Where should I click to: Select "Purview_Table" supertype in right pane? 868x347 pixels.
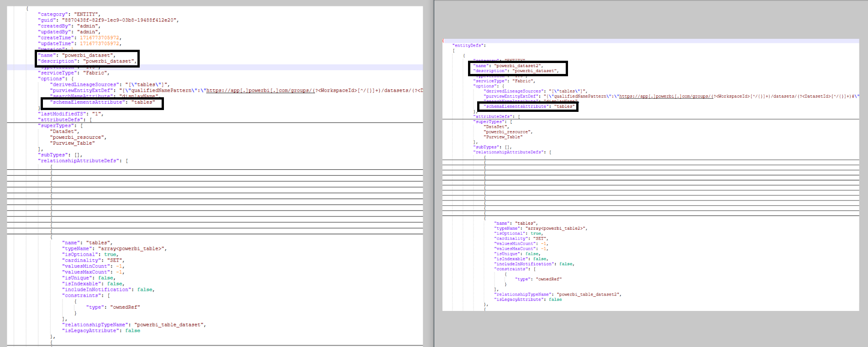click(x=503, y=137)
